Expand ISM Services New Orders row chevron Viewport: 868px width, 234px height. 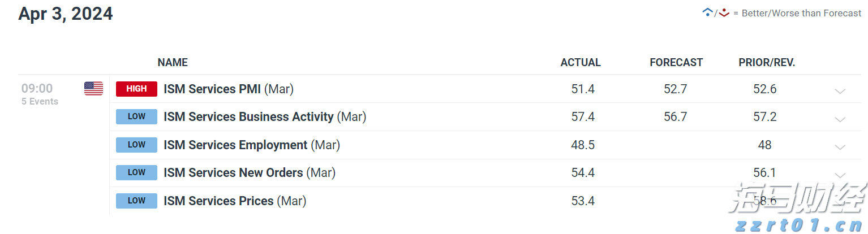click(x=840, y=175)
